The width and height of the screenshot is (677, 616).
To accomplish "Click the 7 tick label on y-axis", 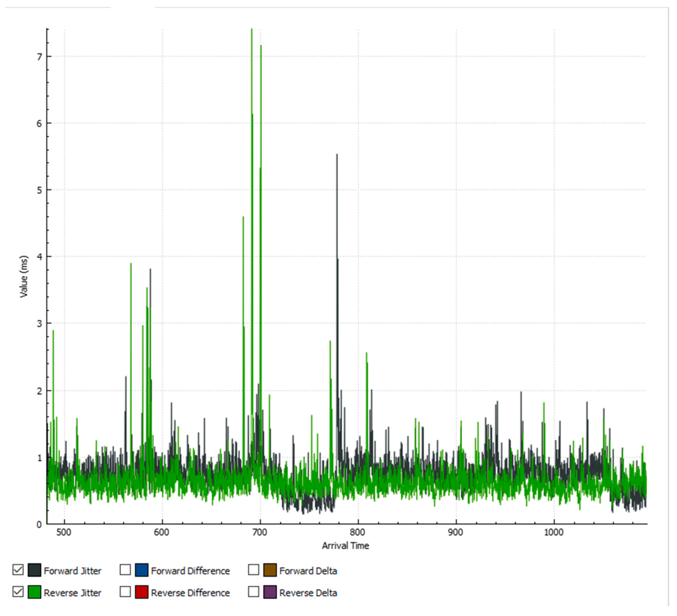I will (40, 57).
